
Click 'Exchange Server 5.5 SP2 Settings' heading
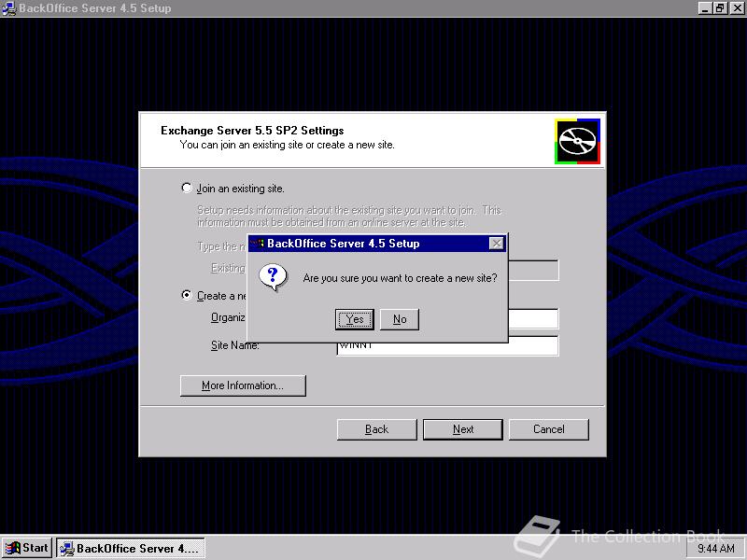[252, 131]
